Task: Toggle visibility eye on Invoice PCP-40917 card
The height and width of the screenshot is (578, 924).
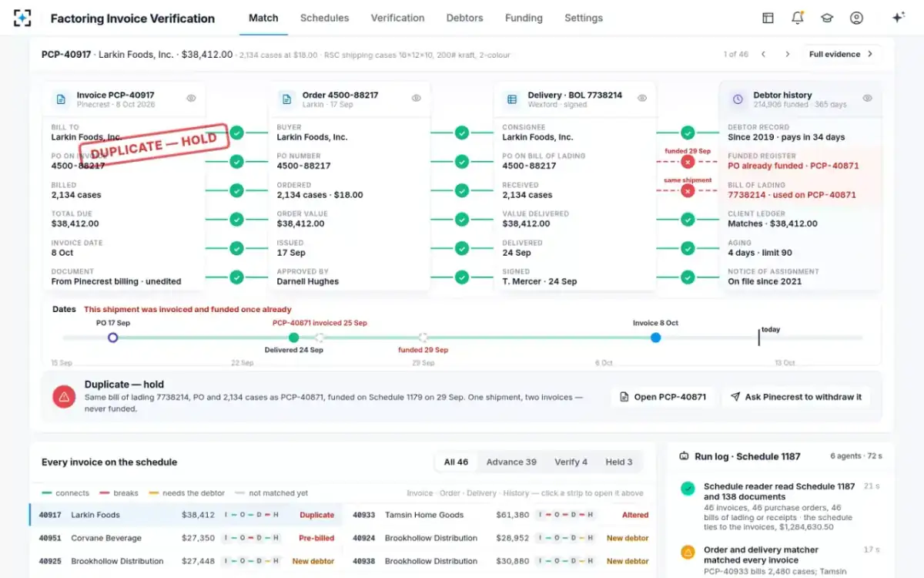Action: [x=191, y=98]
